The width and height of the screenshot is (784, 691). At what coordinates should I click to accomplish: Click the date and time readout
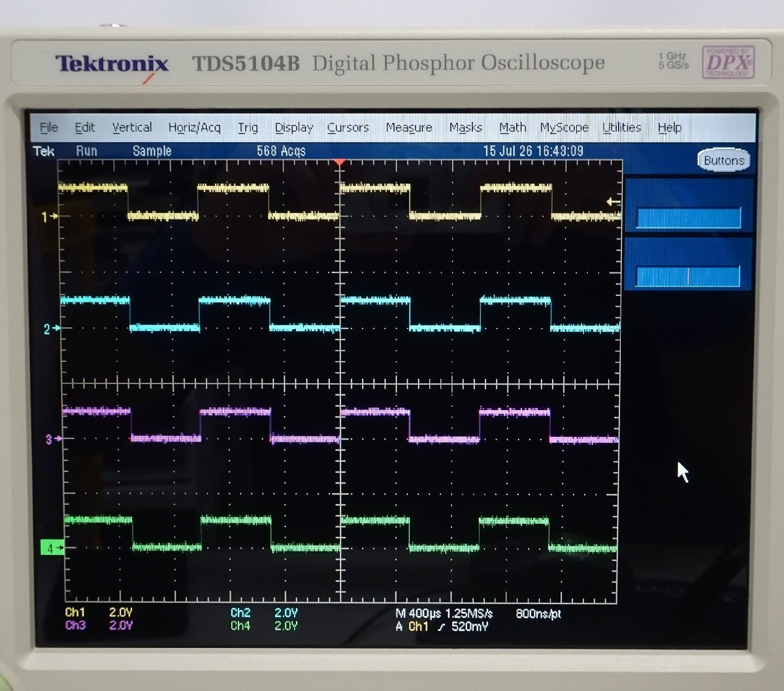click(x=533, y=151)
